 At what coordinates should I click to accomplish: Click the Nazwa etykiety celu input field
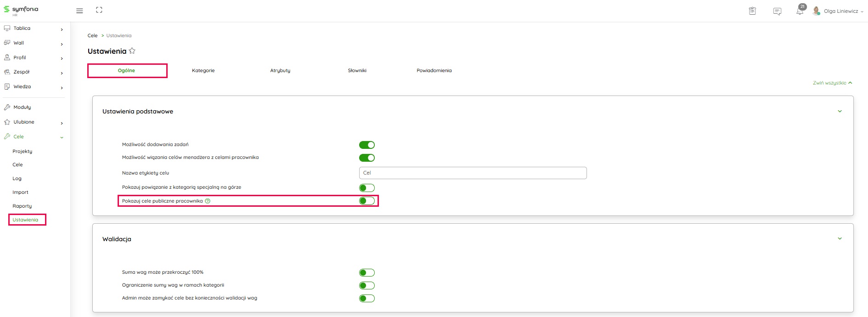tap(473, 173)
